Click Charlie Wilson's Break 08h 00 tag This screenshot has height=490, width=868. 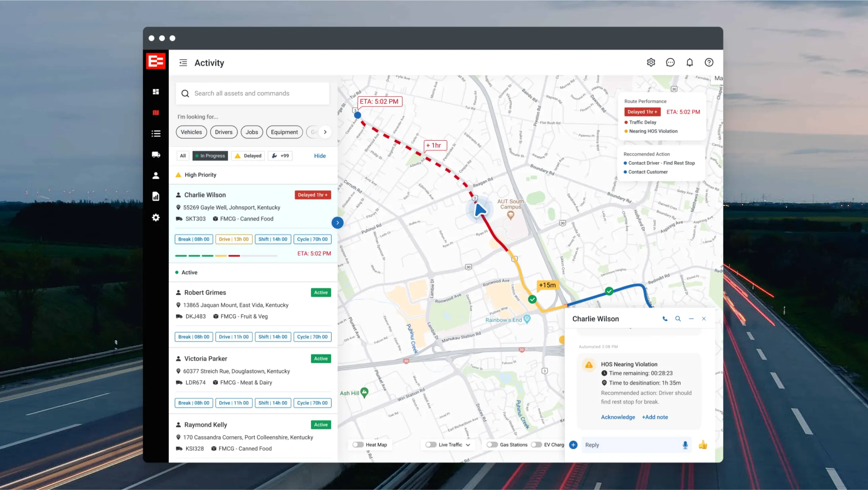coord(194,239)
